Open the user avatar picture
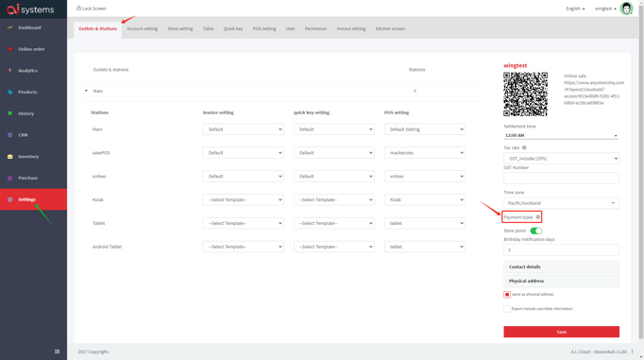This screenshot has height=360, width=644. (x=626, y=9)
